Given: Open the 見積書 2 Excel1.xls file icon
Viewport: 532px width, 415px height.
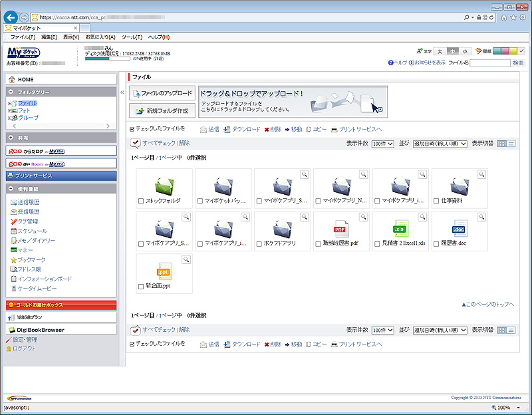Looking at the screenshot, I should [x=401, y=228].
